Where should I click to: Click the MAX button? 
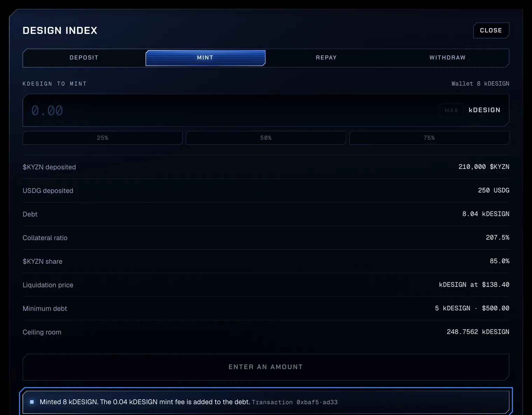coord(451,110)
